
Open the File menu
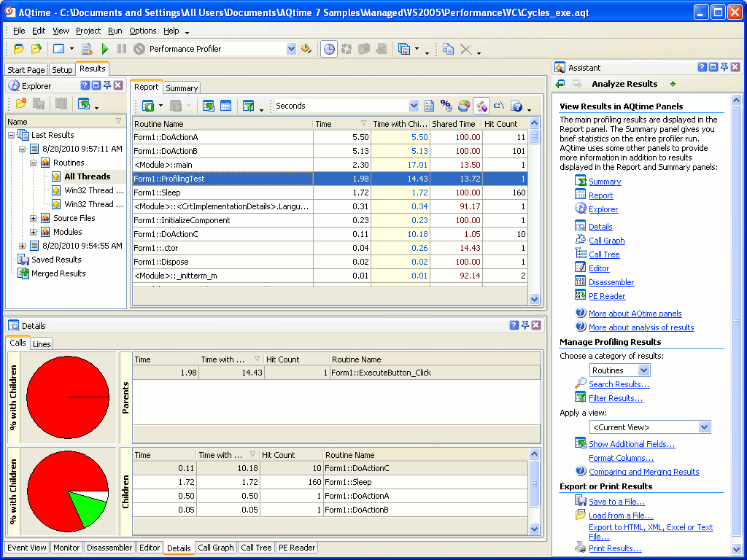point(19,31)
